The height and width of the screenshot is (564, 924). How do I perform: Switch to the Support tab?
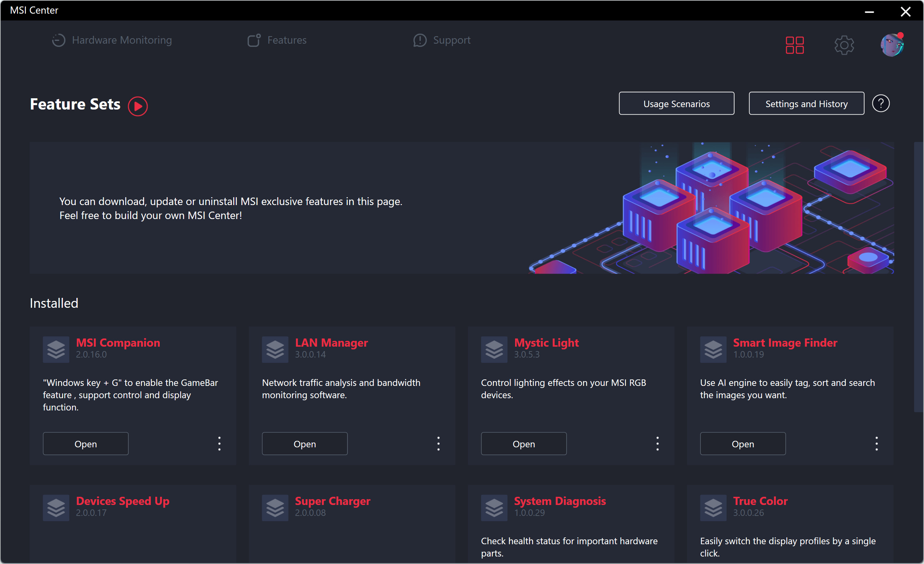[442, 40]
